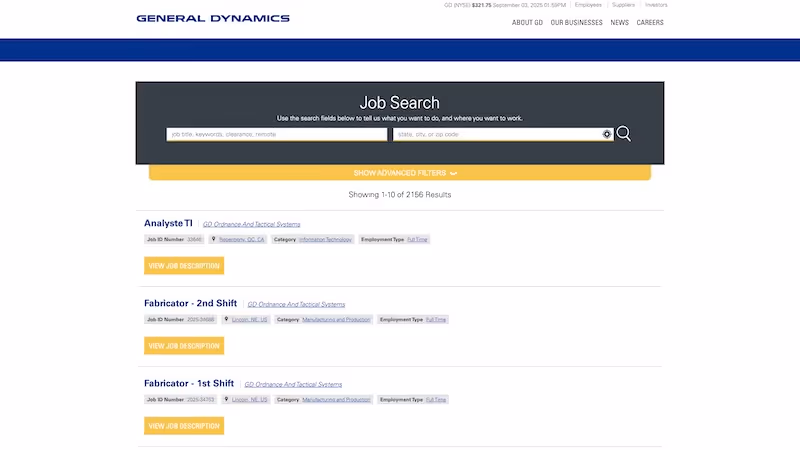Click Full Time link on Analyste TI row
Screen dimensions: 800x450
417,239
